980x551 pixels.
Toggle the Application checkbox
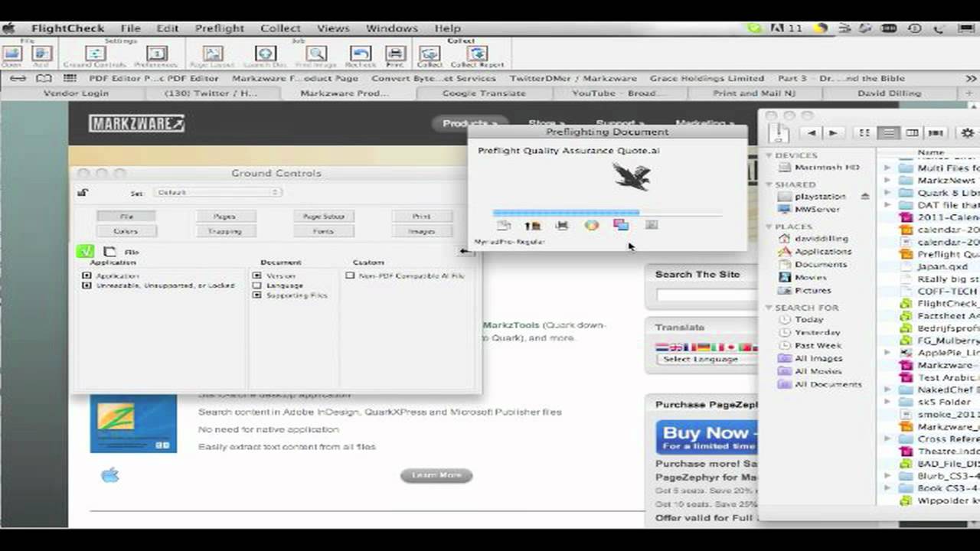[87, 275]
